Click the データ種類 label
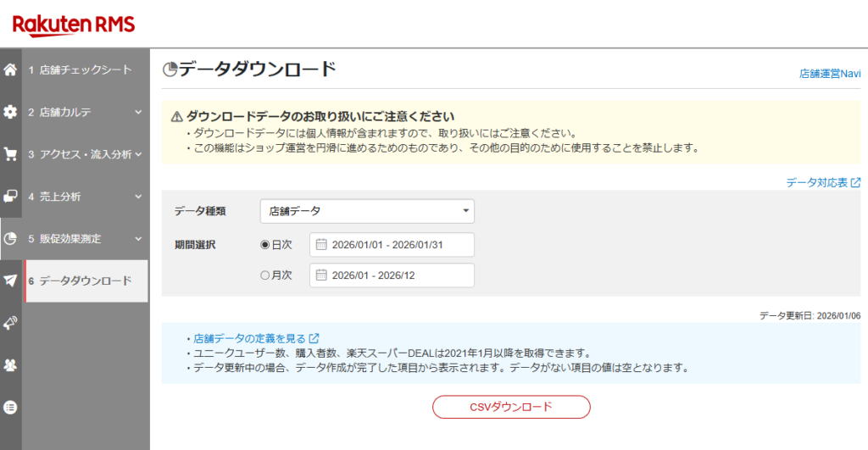 [x=200, y=211]
